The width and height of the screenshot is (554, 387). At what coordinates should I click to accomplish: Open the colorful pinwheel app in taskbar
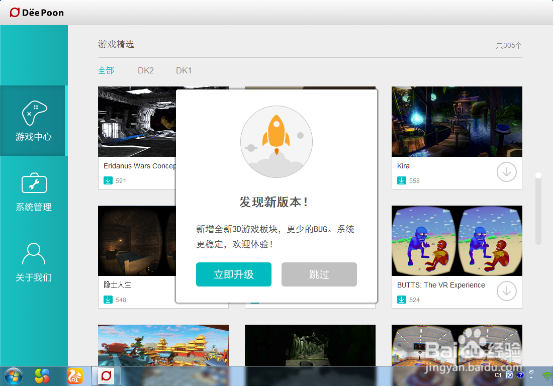point(42,376)
